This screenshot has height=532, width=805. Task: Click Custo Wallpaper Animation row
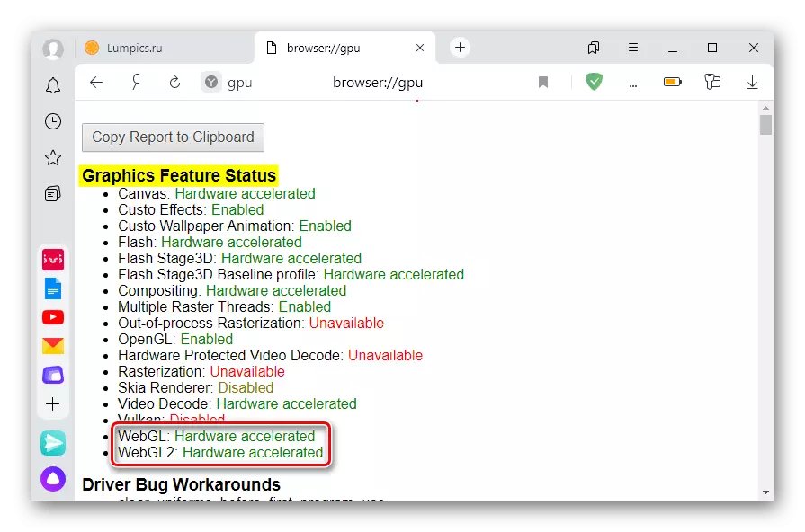click(235, 226)
